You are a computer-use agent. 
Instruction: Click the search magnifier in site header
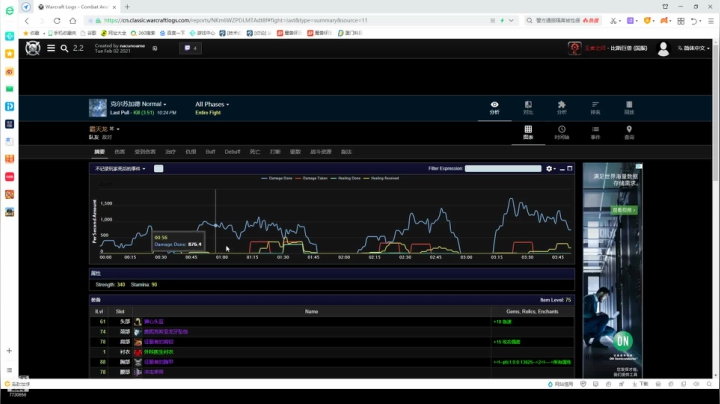pyautogui.click(x=64, y=48)
